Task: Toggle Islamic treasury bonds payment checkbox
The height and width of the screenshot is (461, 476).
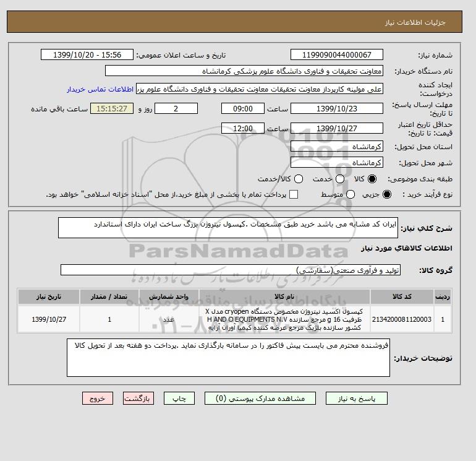Action: click(x=294, y=194)
